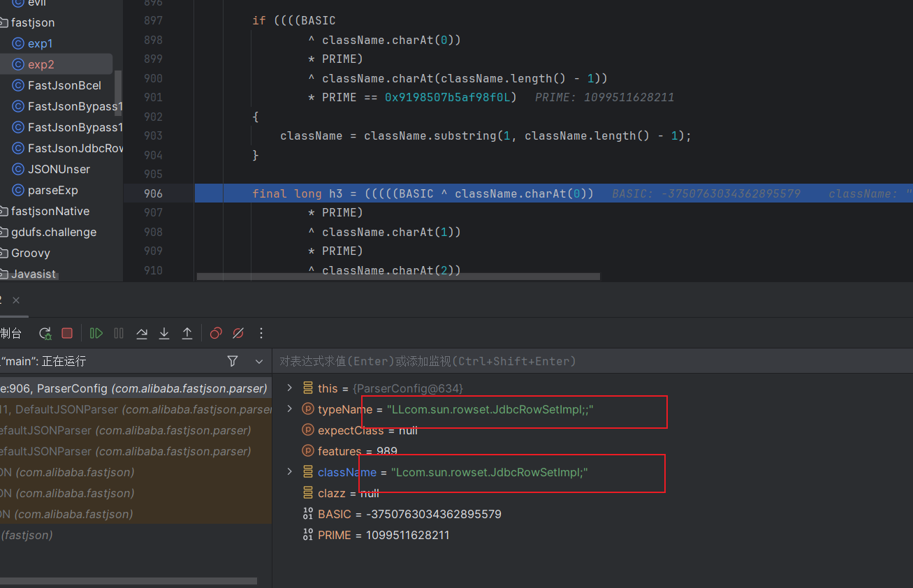Image resolution: width=913 pixels, height=588 pixels.
Task: Click the editor horizontal scrollbar
Action: coord(398,277)
